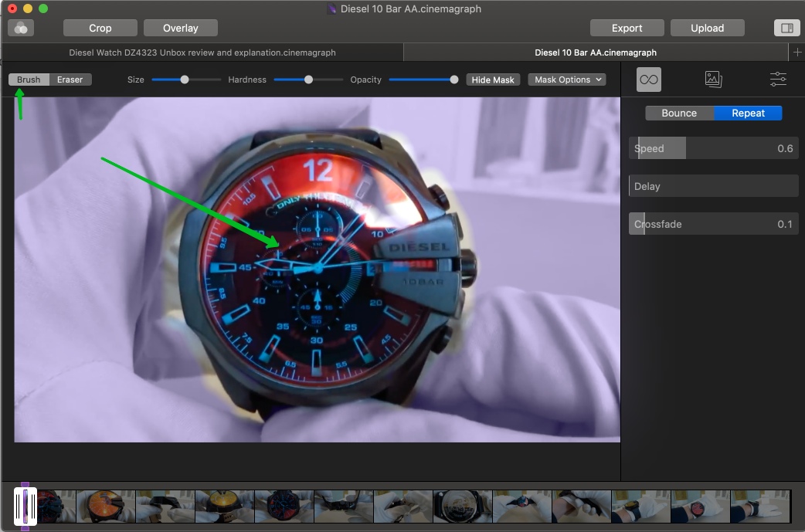This screenshot has height=532, width=805.
Task: Select the yellow-dial watch thumbnail in the filmstrip
Action: click(x=225, y=507)
